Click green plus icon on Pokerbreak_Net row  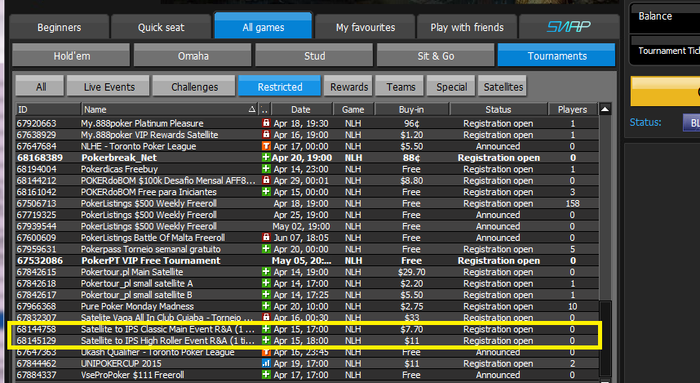[266, 157]
